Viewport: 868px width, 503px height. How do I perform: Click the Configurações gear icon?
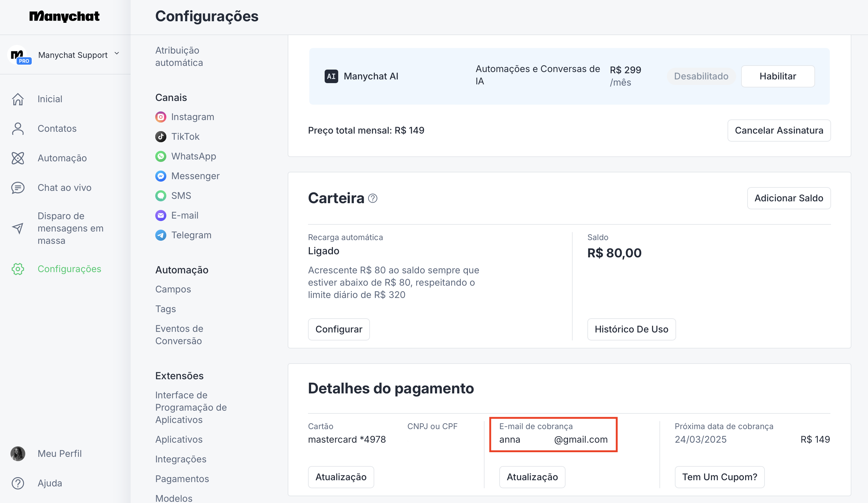pyautogui.click(x=18, y=269)
